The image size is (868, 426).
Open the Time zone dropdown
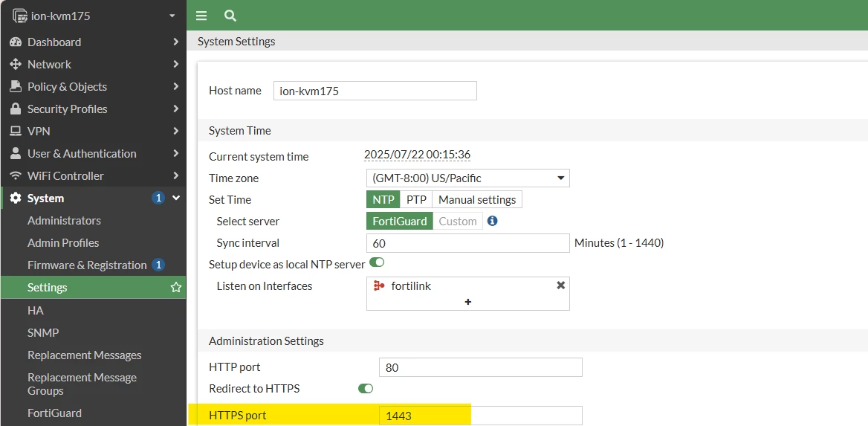[467, 178]
